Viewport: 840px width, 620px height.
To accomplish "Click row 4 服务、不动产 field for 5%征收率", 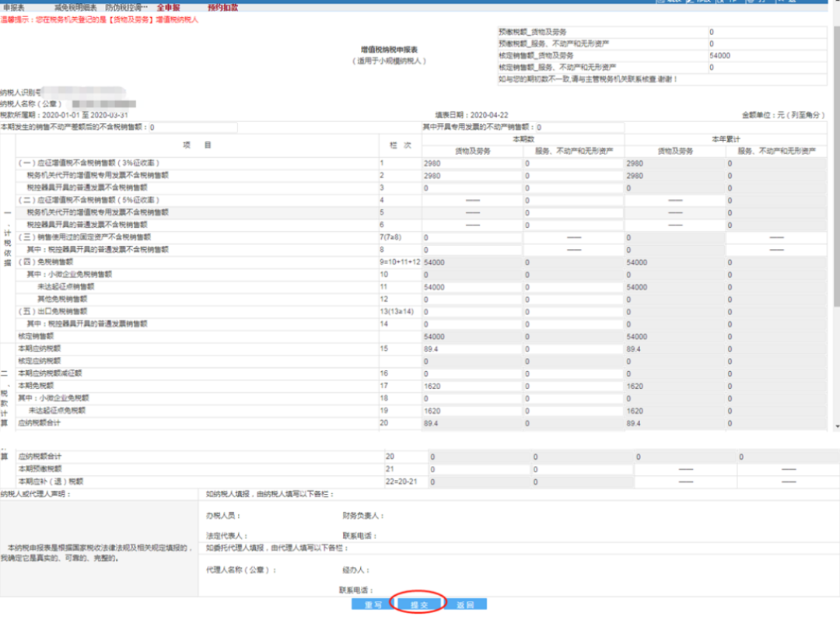I will tap(572, 201).
